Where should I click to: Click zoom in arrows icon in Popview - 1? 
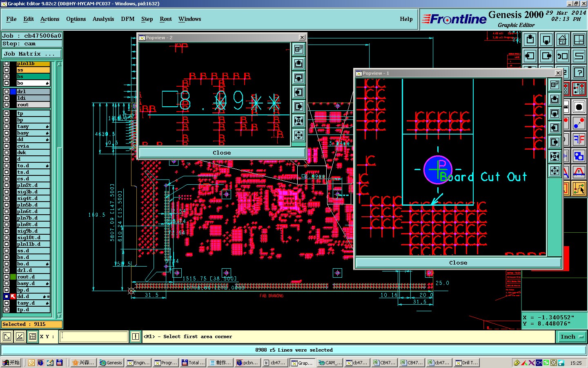pos(555,156)
